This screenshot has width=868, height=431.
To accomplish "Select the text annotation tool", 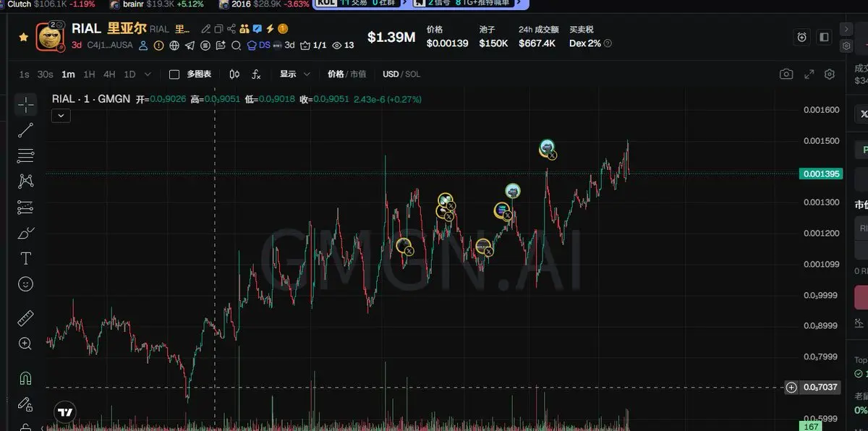I will click(26, 258).
